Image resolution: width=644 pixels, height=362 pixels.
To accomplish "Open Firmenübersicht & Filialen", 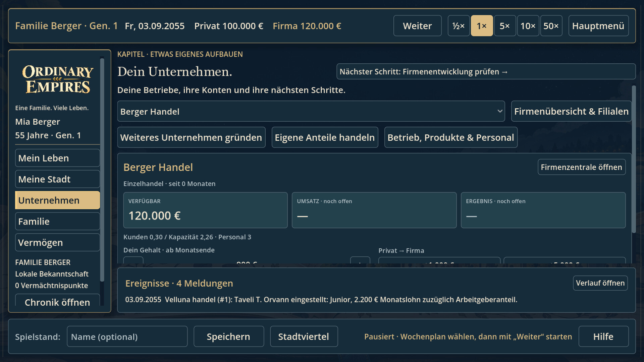I will click(x=571, y=111).
